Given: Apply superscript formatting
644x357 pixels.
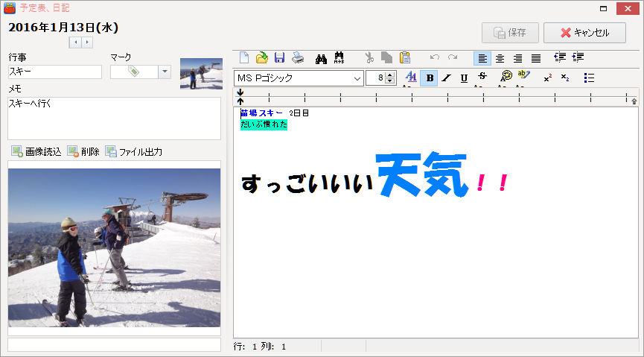Looking at the screenshot, I should click(x=547, y=78).
